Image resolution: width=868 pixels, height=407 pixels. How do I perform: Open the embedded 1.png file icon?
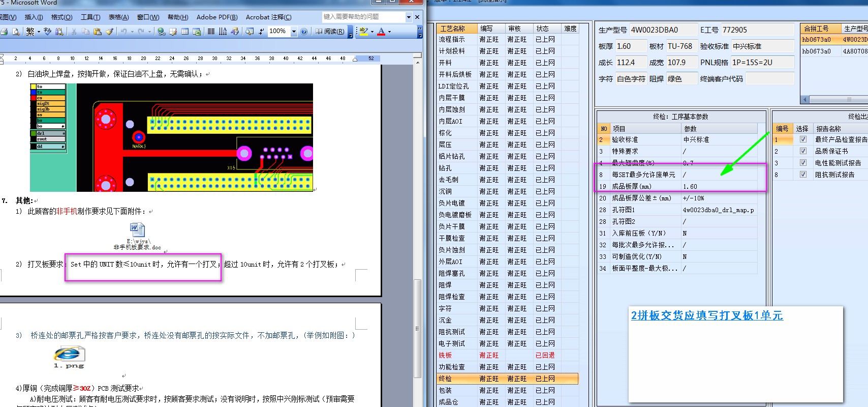point(69,353)
